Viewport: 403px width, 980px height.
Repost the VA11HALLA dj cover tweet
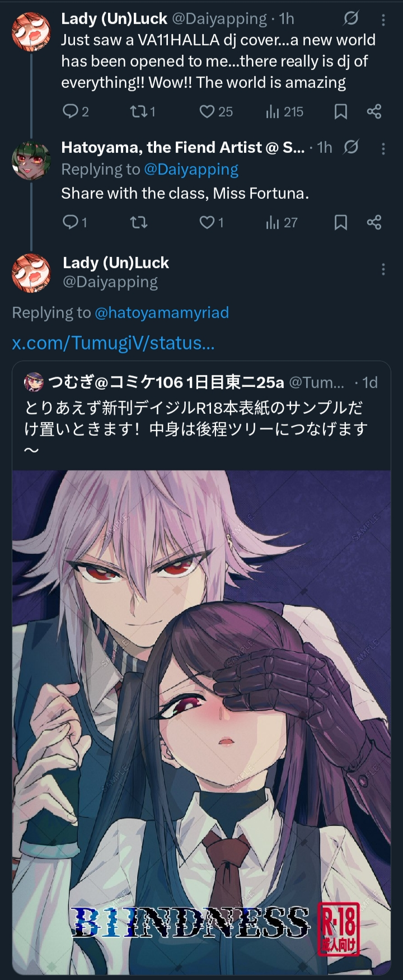click(142, 111)
